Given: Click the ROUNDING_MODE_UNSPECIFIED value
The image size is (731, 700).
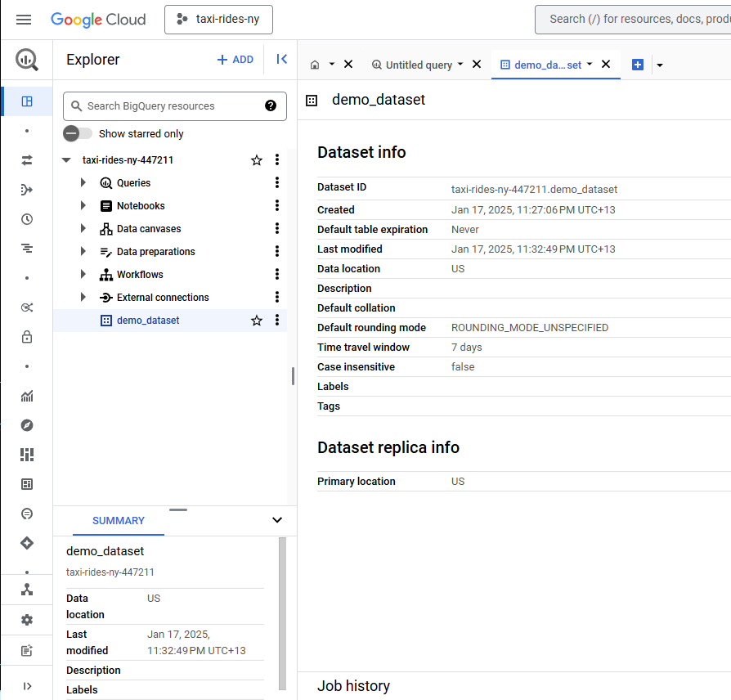Looking at the screenshot, I should (530, 328).
